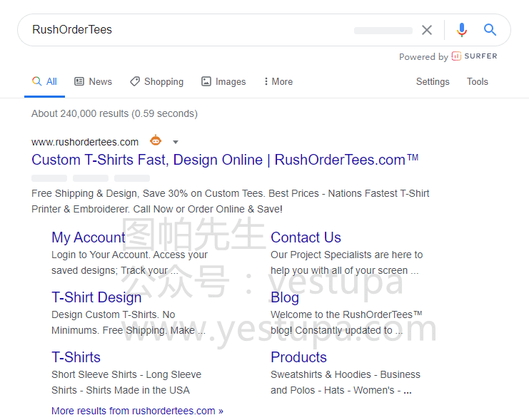The height and width of the screenshot is (420, 529).
Task: Click the Design Custom T-Shirts. No description text
Action: pos(129,322)
